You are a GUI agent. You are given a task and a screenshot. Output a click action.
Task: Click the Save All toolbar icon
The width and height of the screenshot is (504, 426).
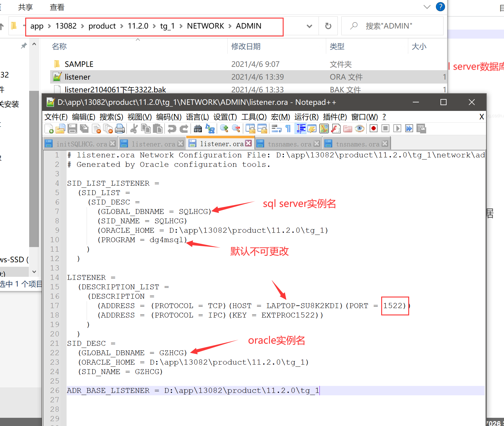[x=84, y=129]
